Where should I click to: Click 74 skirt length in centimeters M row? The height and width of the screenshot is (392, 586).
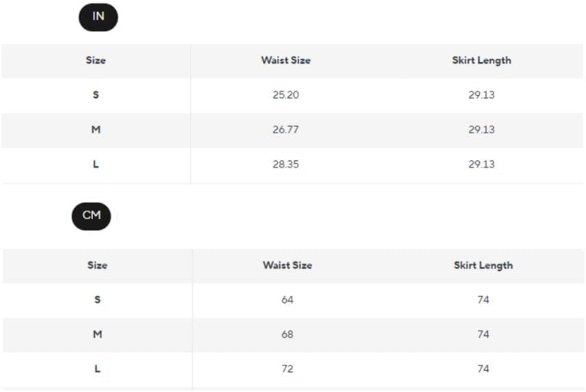click(x=483, y=335)
